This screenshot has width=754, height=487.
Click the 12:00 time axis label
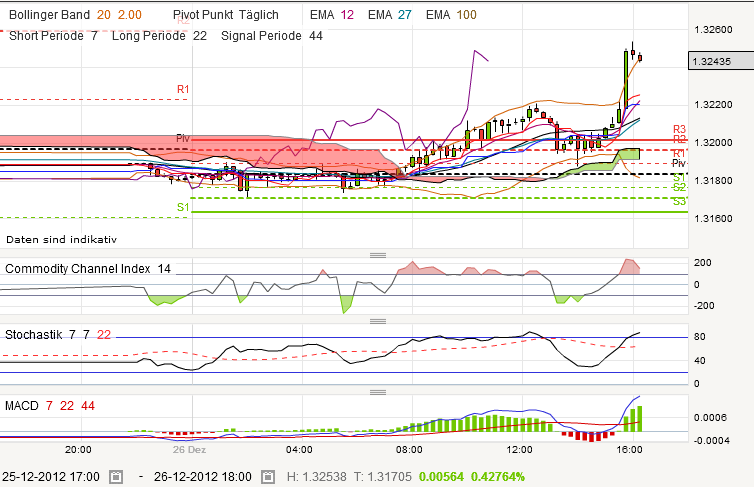[519, 450]
